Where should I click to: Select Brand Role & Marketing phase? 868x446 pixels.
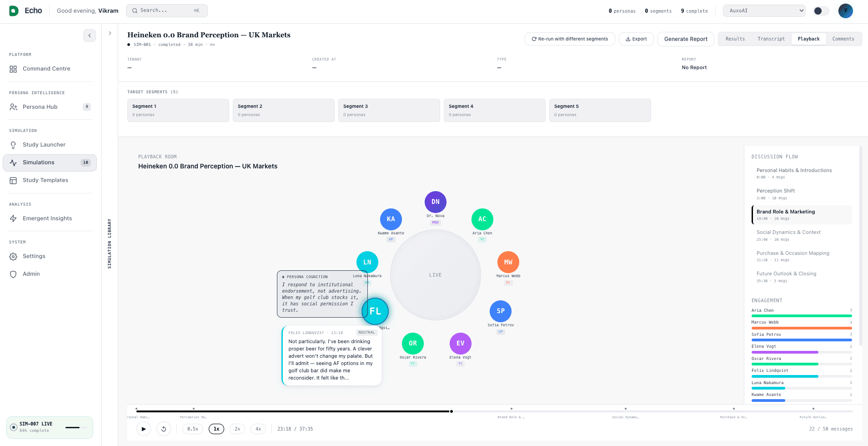point(802,215)
